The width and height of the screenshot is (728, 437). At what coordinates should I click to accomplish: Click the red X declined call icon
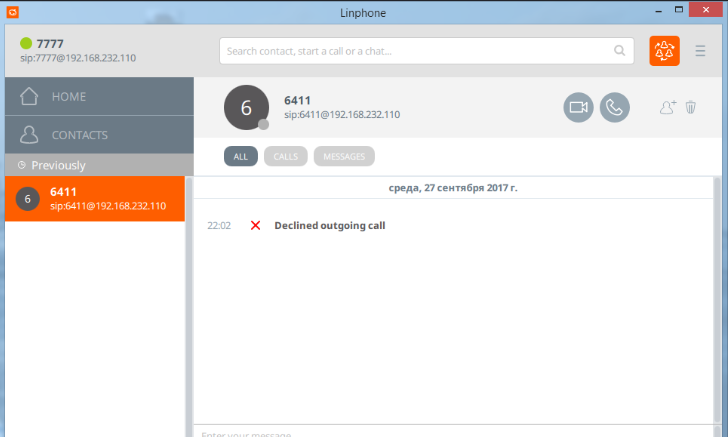tap(255, 225)
